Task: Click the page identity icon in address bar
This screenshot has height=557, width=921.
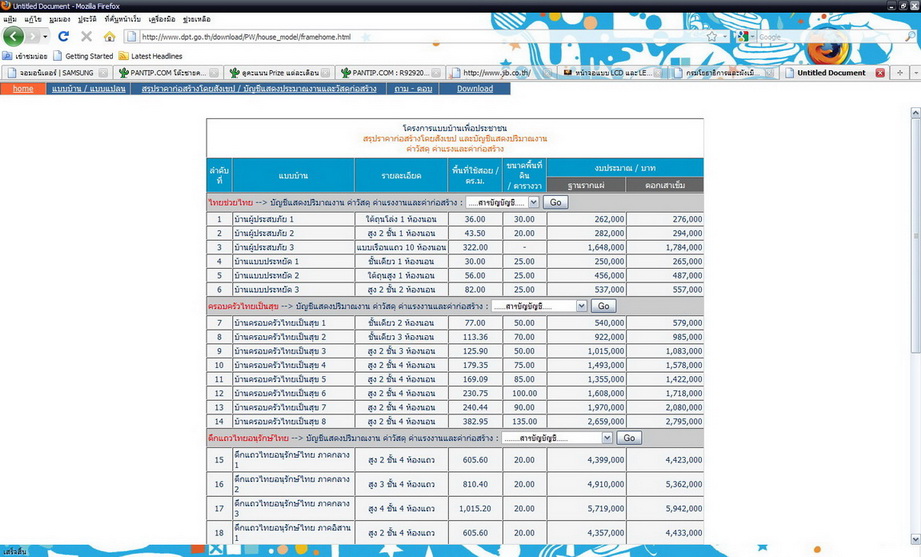Action: [132, 36]
